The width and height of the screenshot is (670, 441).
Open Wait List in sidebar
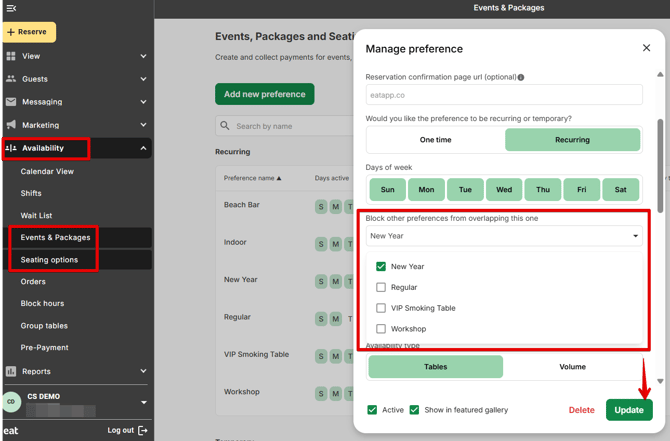(36, 215)
